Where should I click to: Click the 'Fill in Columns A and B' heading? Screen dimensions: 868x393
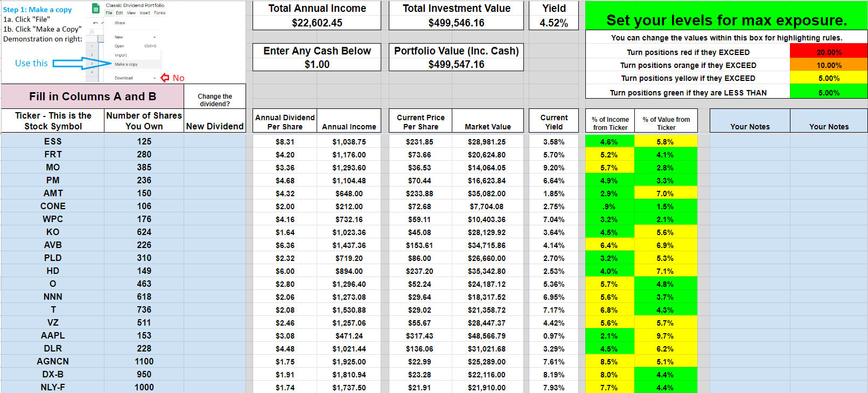click(93, 96)
